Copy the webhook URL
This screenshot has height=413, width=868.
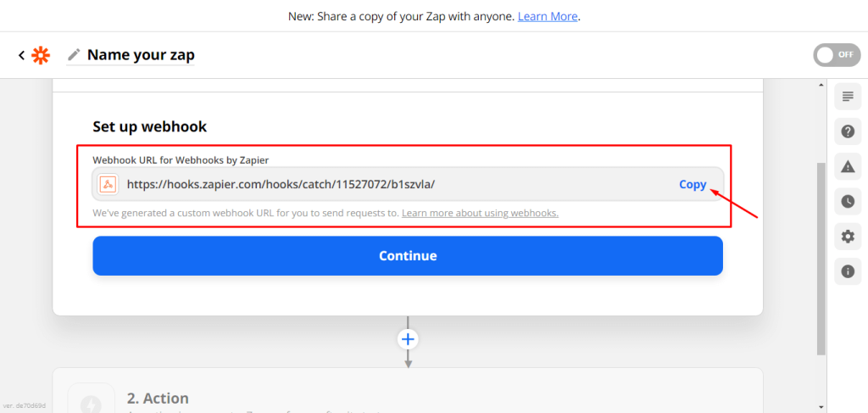tap(693, 184)
